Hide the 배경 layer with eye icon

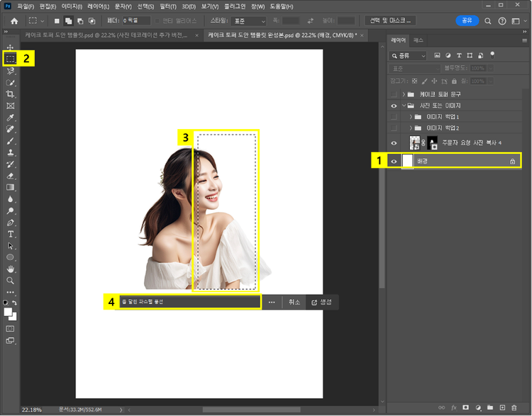(x=394, y=162)
